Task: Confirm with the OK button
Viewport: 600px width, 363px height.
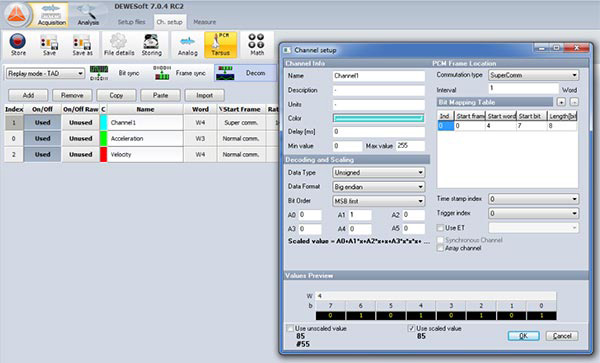Action: coord(523,336)
